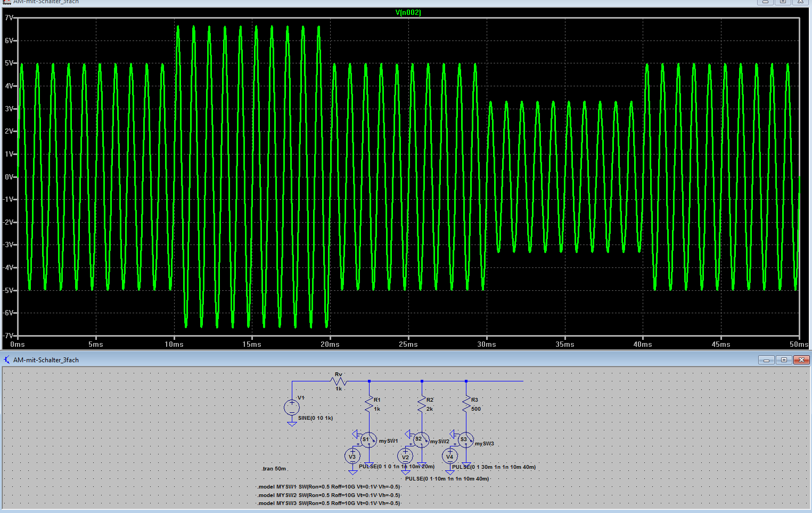Select the S3 switch symbol
Screen dimensions: 812x513
(465, 439)
